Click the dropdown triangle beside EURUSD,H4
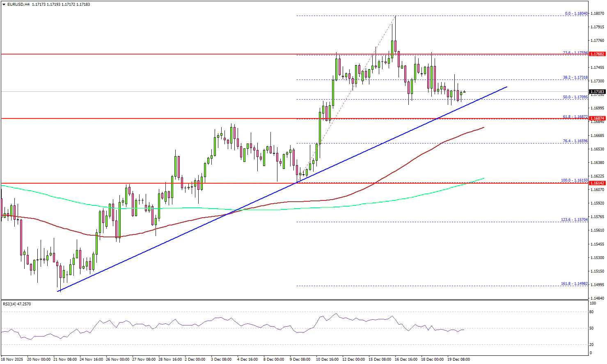Viewport: 607px width, 364px height. (x=3, y=5)
